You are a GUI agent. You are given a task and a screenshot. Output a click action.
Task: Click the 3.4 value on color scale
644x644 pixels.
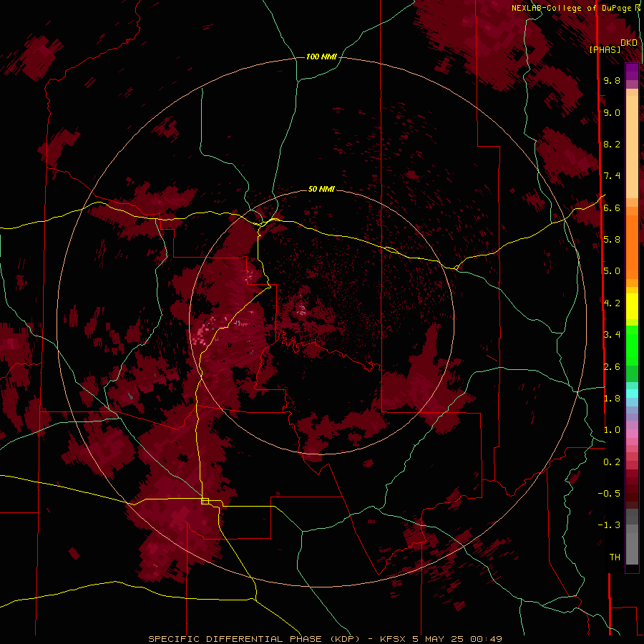coord(612,335)
